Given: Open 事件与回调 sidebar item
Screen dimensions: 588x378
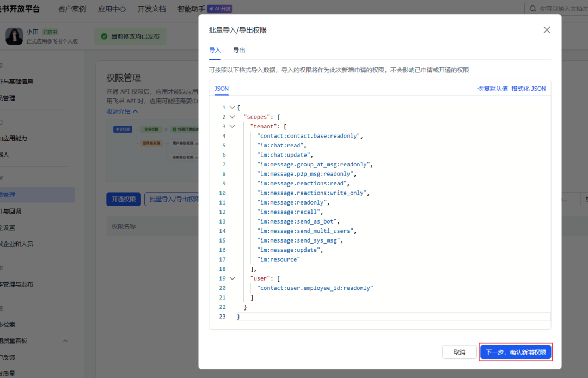Looking at the screenshot, I should pos(10,211).
